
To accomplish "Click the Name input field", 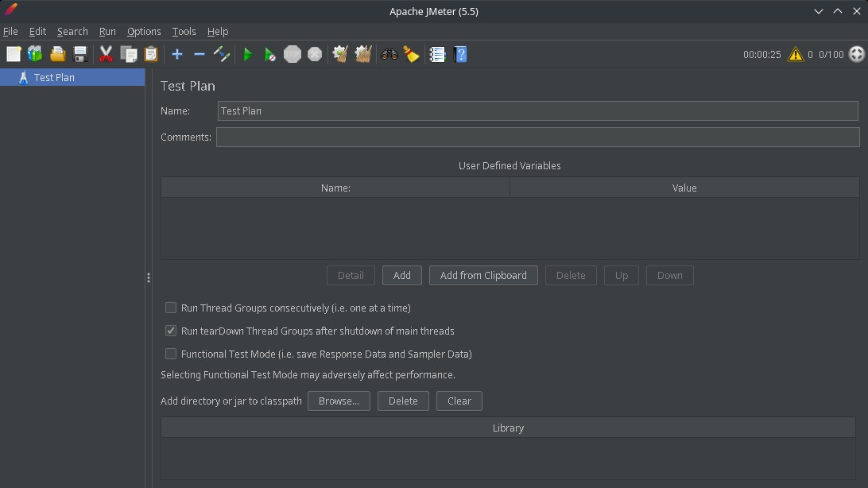I will point(537,110).
